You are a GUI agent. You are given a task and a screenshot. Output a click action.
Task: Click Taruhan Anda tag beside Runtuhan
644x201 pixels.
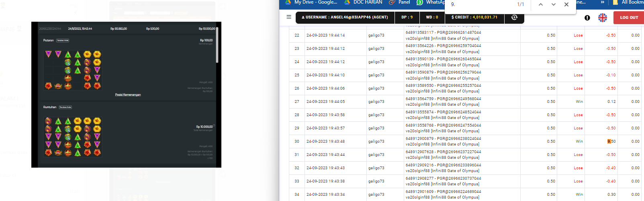pyautogui.click(x=65, y=107)
